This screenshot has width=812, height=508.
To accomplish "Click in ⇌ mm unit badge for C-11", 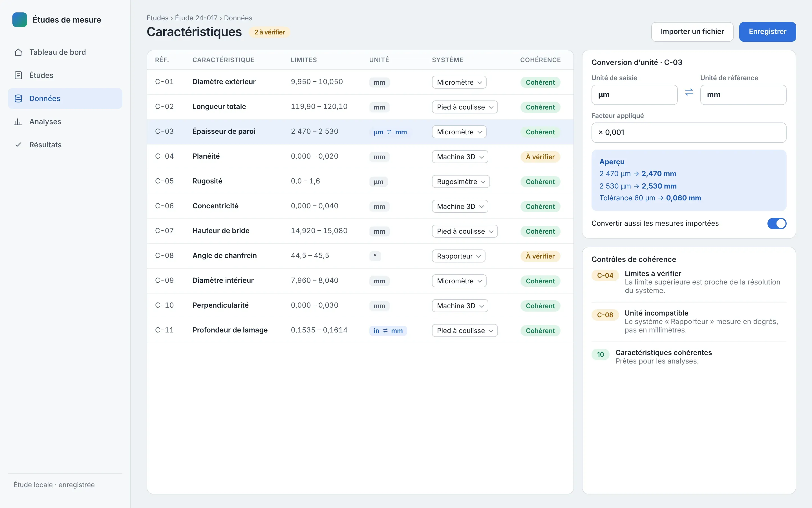I will click(388, 330).
